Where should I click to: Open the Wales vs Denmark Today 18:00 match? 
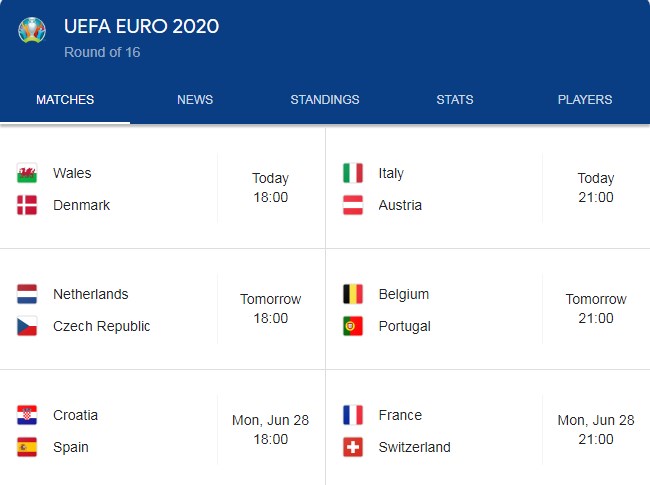(162, 188)
